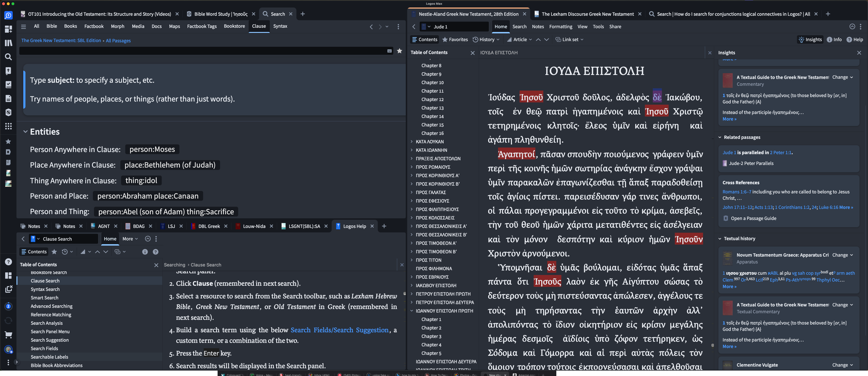Open the Applications grid icon in sidebar

click(x=8, y=126)
